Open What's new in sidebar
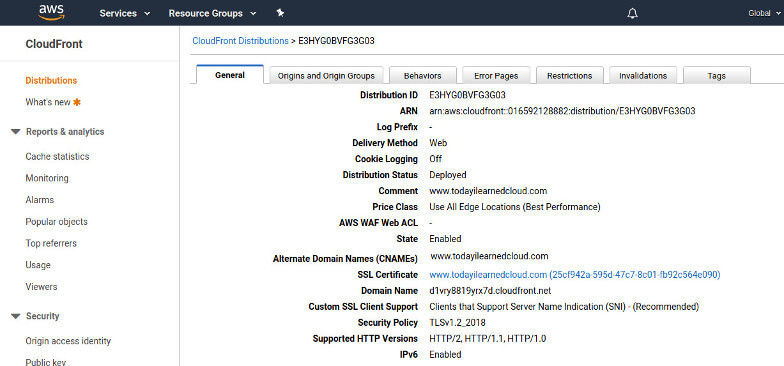The image size is (784, 366). tap(48, 102)
